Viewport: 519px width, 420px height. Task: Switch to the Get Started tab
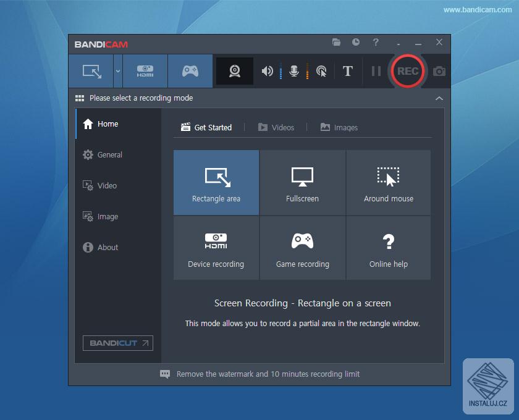[x=206, y=127]
